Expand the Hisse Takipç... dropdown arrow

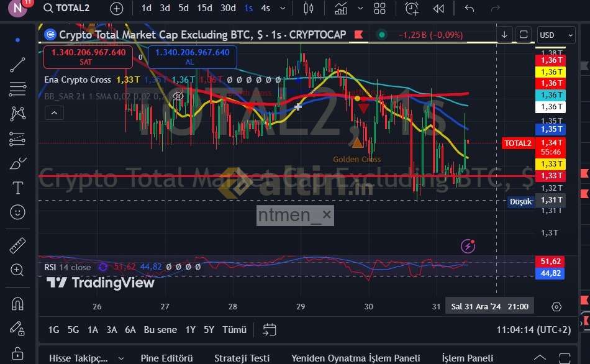pyautogui.click(x=120, y=358)
